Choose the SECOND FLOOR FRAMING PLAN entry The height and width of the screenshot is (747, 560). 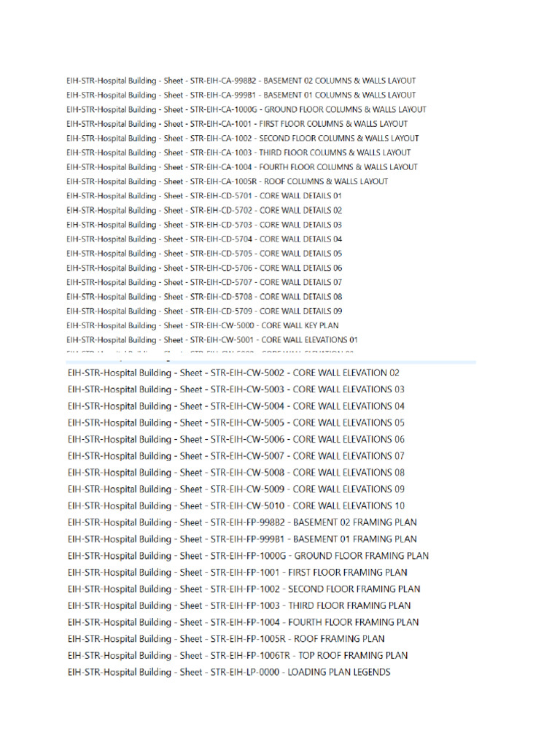coord(244,589)
